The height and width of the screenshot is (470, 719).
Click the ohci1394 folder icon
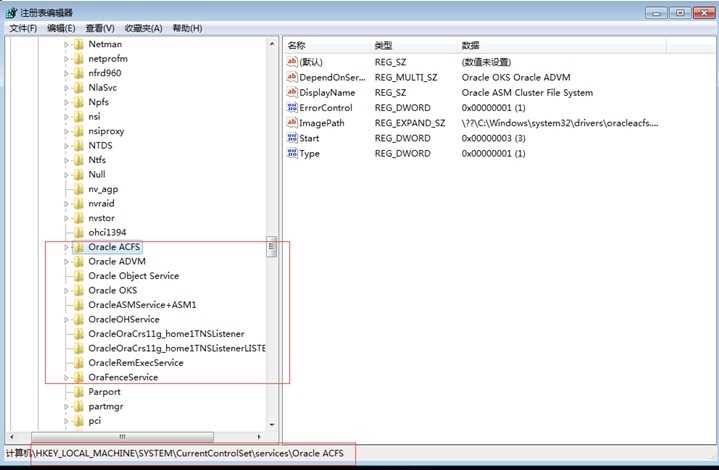pyautogui.click(x=79, y=232)
